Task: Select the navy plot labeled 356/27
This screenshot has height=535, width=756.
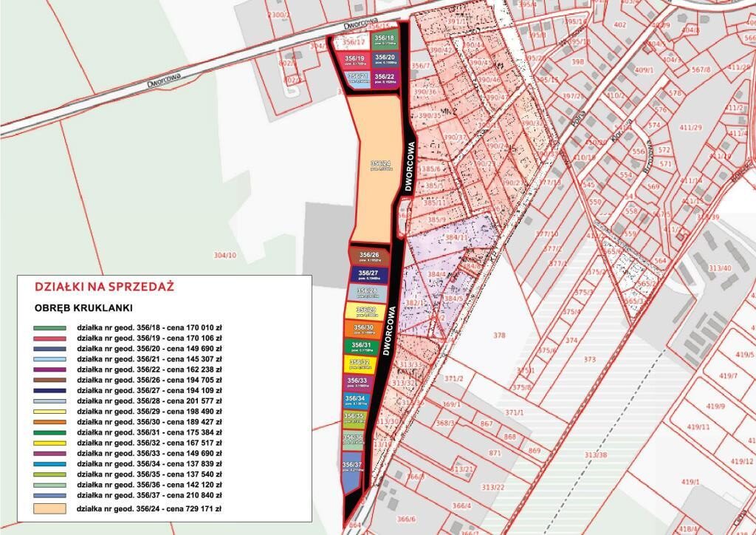Action: click(x=368, y=275)
